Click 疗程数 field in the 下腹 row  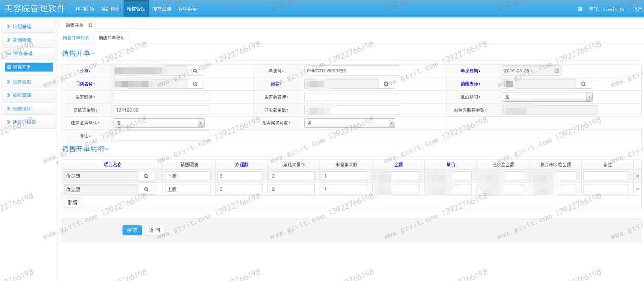[x=240, y=176]
